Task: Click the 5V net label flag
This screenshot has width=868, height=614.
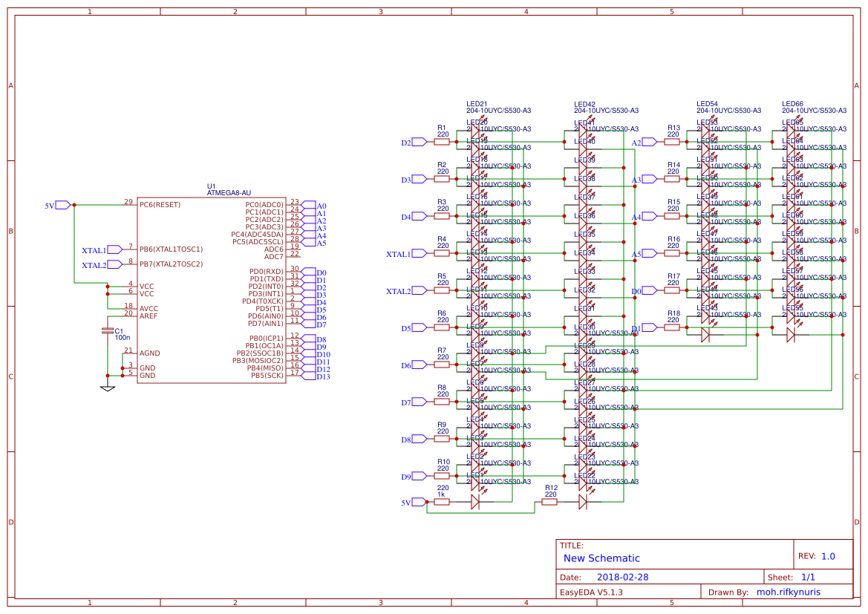Action: tap(61, 203)
